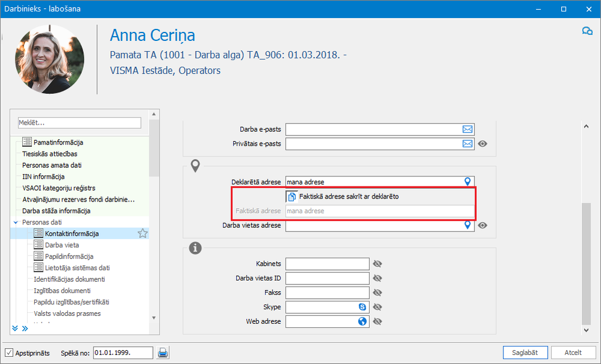Click the chat bubbles icon at top right
The image size is (601, 364).
point(587,31)
